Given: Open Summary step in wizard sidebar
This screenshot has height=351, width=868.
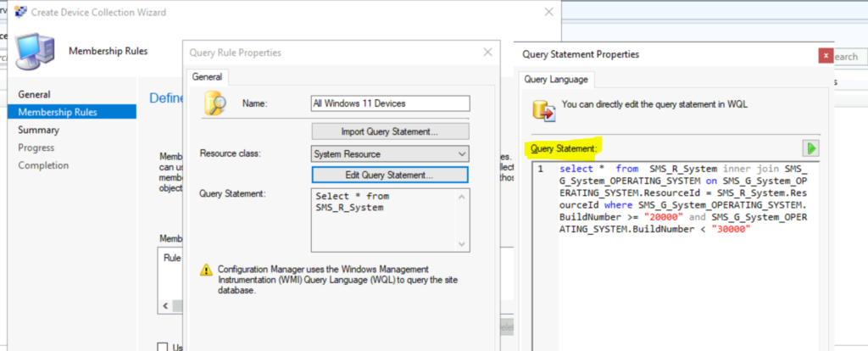Looking at the screenshot, I should [39, 130].
